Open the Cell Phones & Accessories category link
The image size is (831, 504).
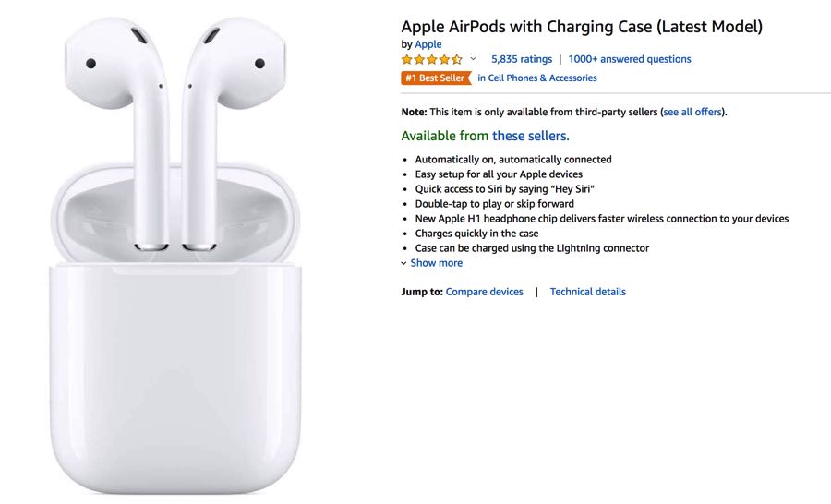click(536, 78)
